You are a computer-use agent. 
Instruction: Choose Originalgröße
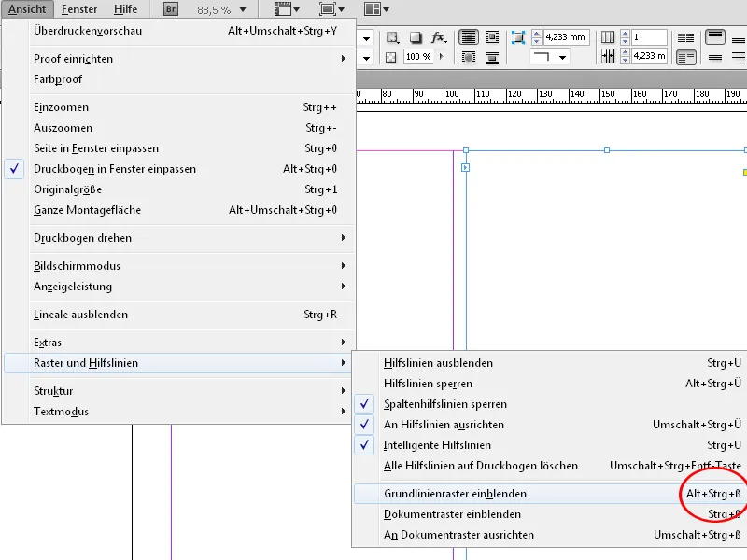click(179, 189)
